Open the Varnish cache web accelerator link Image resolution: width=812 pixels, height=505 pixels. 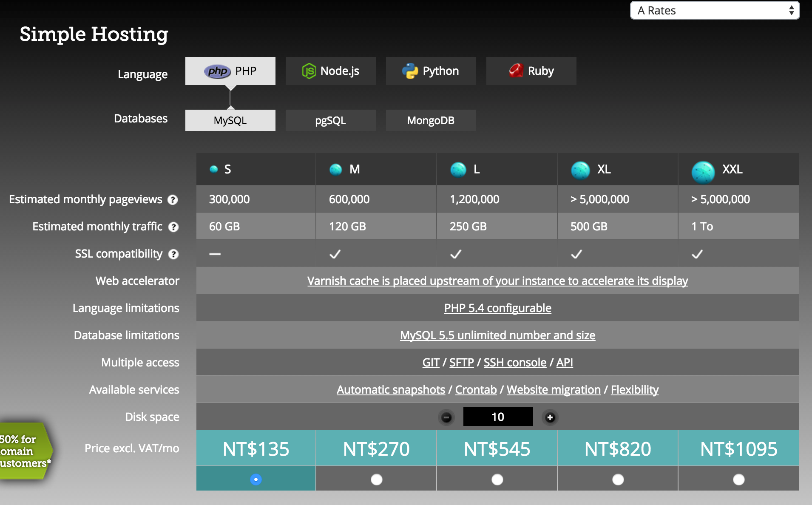(497, 281)
